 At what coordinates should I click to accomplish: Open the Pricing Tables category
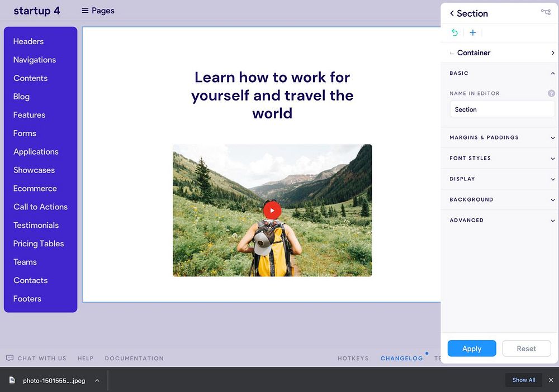pyautogui.click(x=39, y=243)
